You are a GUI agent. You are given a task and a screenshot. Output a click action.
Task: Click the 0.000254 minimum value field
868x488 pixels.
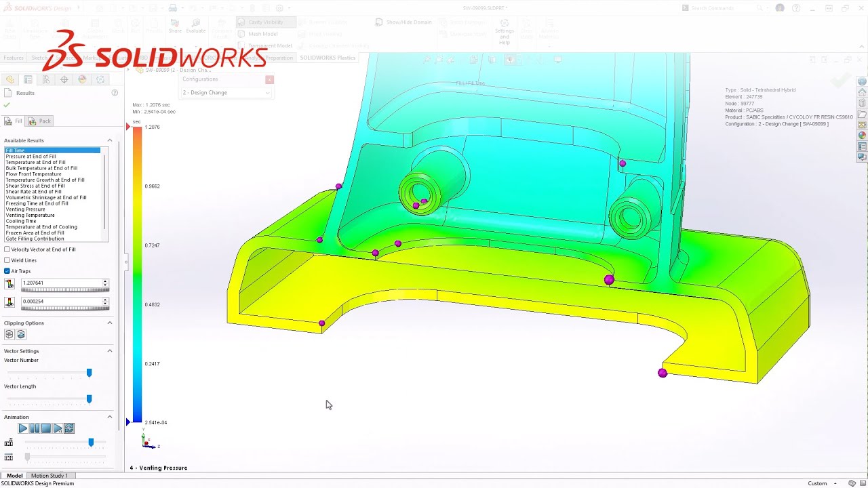coord(61,302)
